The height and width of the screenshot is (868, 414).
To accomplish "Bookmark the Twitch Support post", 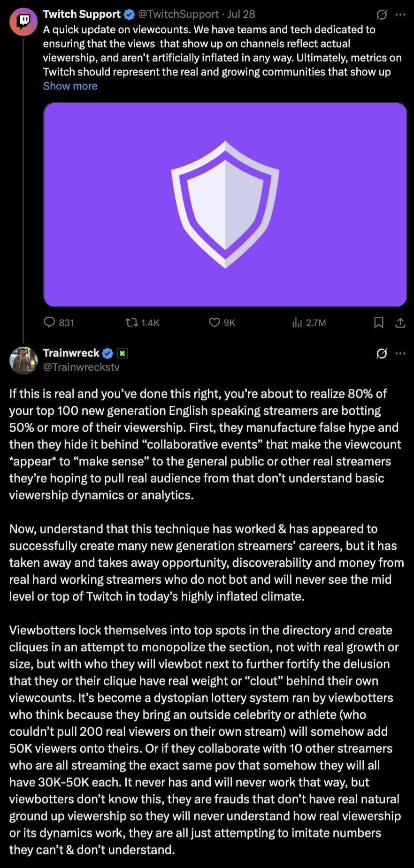I will point(379,322).
